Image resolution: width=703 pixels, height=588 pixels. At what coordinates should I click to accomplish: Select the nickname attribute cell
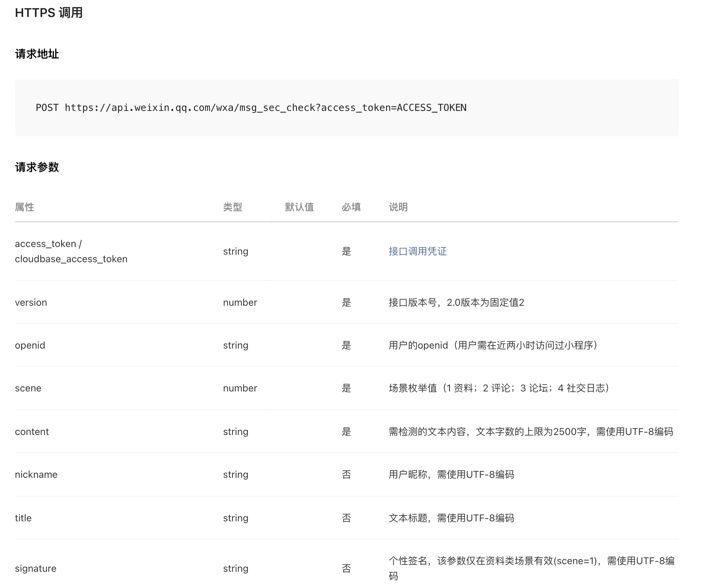tap(36, 474)
